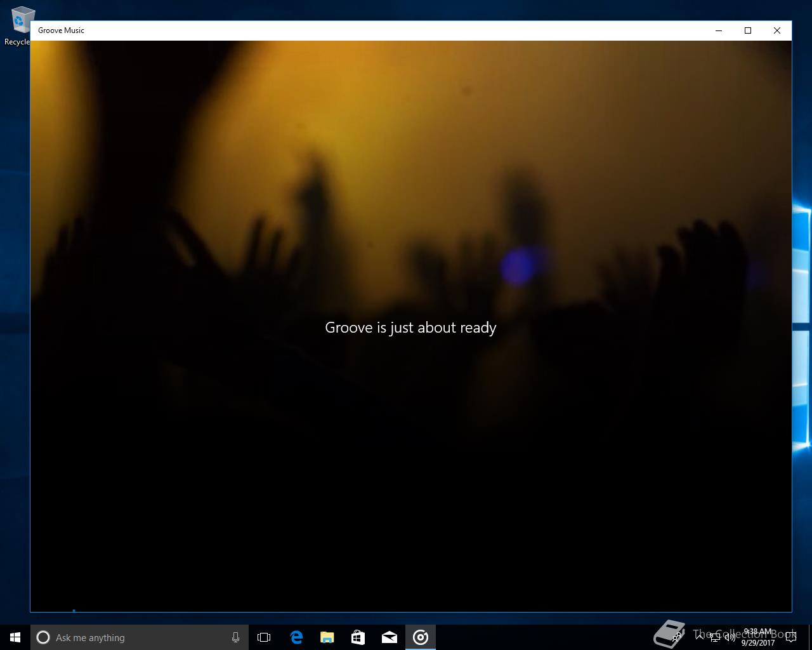Open the Store from the taskbar

pos(358,637)
